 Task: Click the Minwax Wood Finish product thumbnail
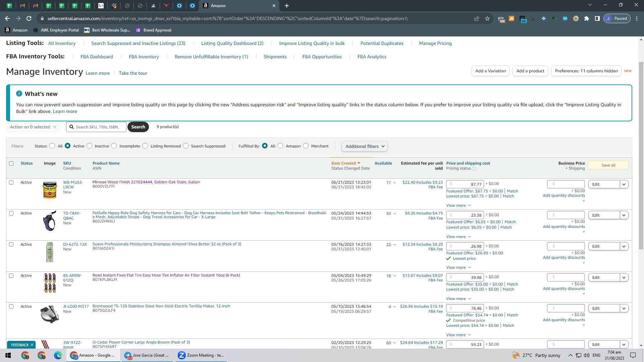pos(50,190)
